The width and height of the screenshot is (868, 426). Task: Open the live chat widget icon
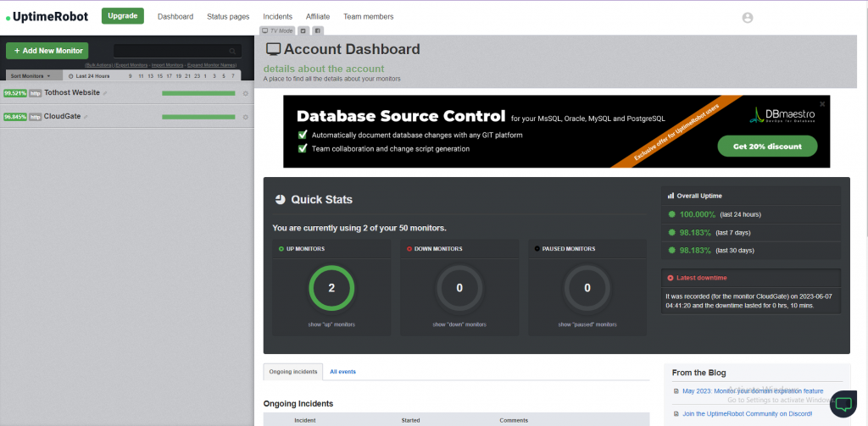pyautogui.click(x=843, y=404)
